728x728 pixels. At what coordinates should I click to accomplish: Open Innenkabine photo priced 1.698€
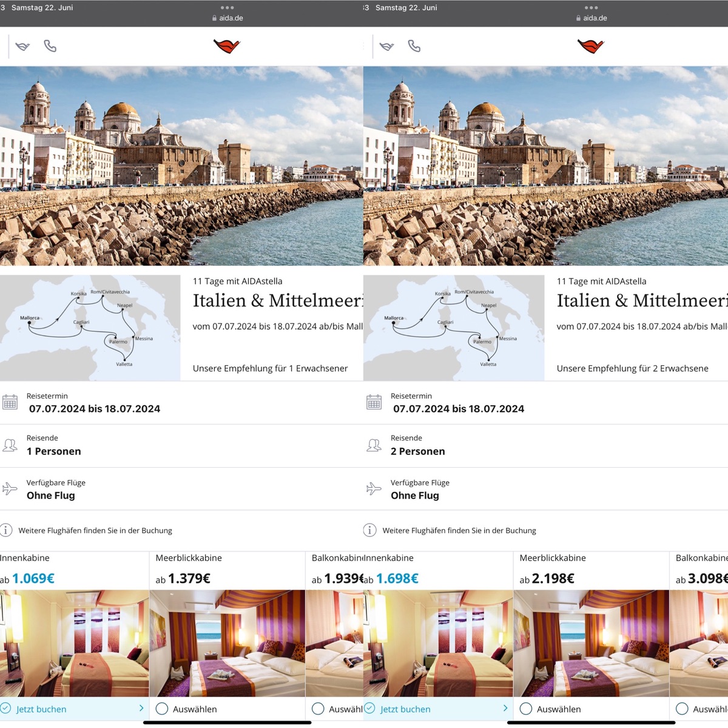pyautogui.click(x=438, y=643)
